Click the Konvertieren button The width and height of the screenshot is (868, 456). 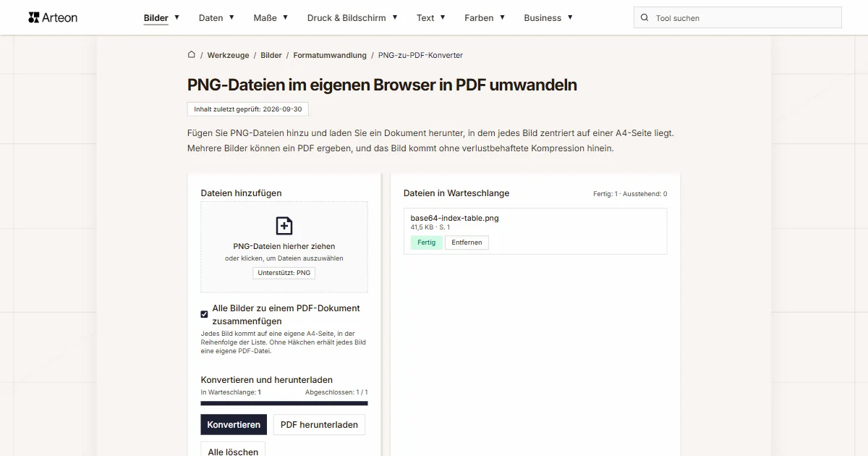[234, 425]
